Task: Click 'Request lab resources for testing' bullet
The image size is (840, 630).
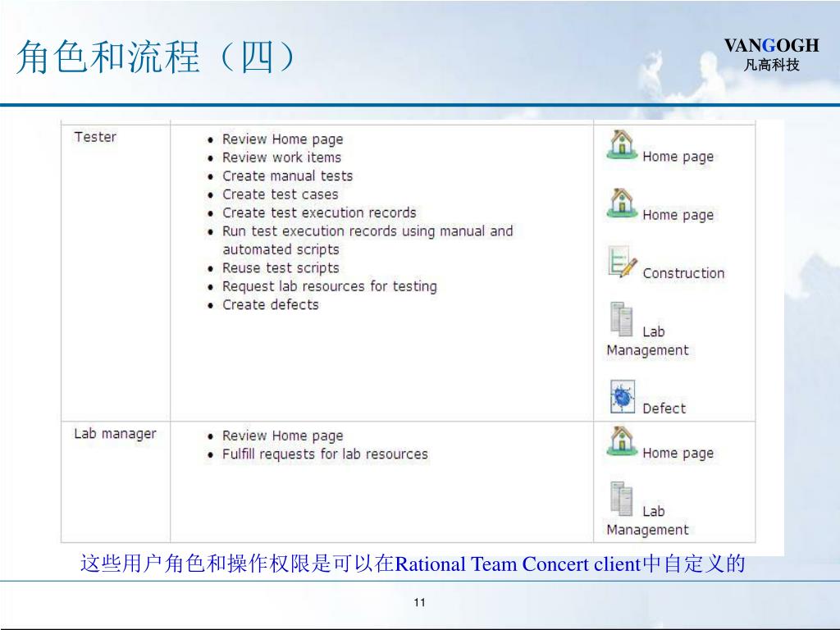Action: (x=330, y=286)
